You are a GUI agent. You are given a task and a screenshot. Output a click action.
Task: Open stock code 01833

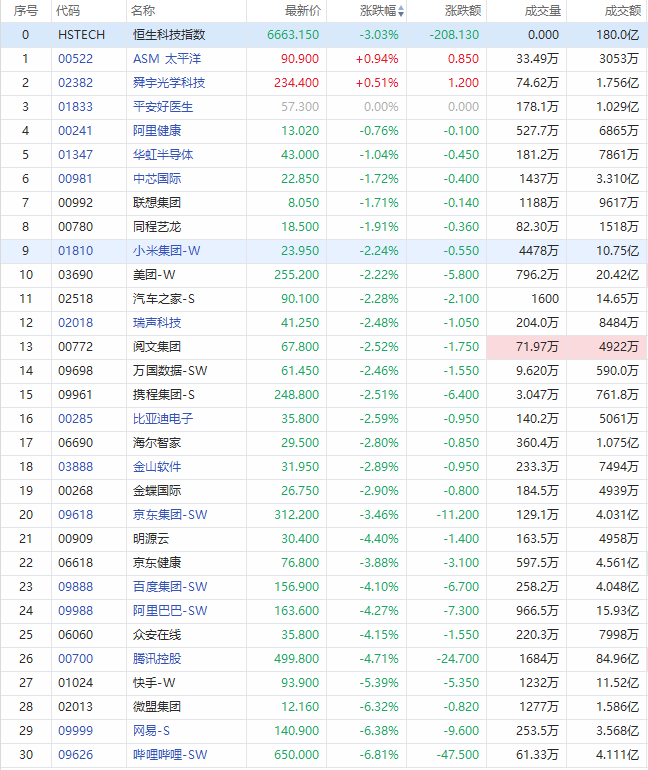tap(76, 107)
